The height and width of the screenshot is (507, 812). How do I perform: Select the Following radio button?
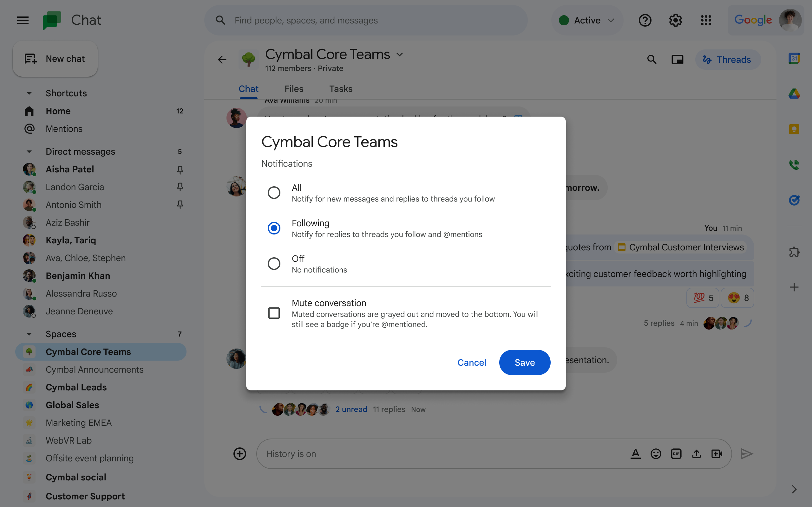(274, 228)
